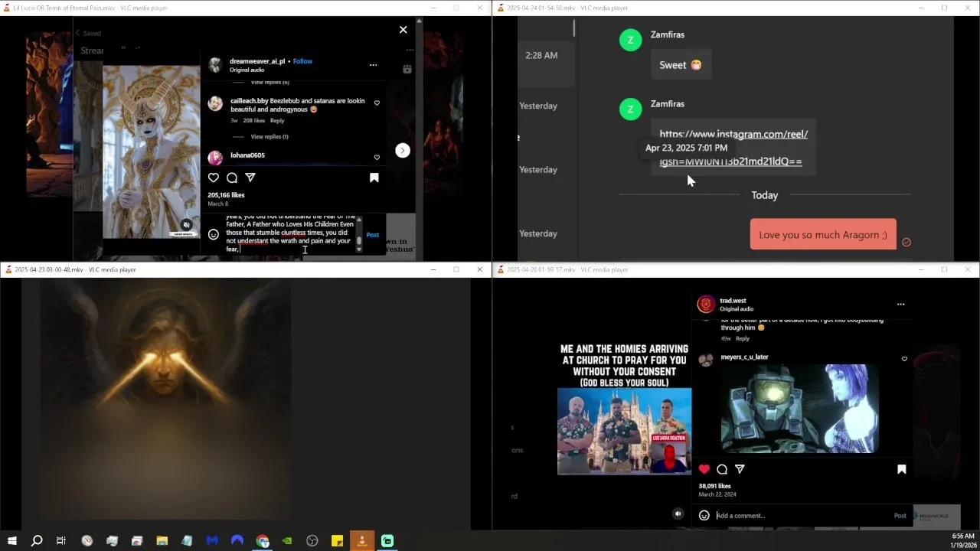Open Zamfiras avatar above Instagram link
980x551 pixels.
coord(630,109)
